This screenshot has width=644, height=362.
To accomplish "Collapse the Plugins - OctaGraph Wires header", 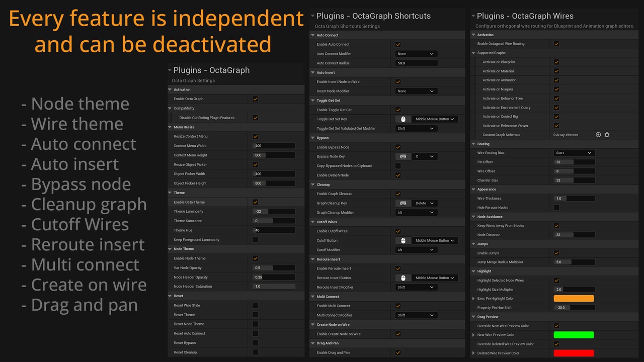I will click(473, 16).
